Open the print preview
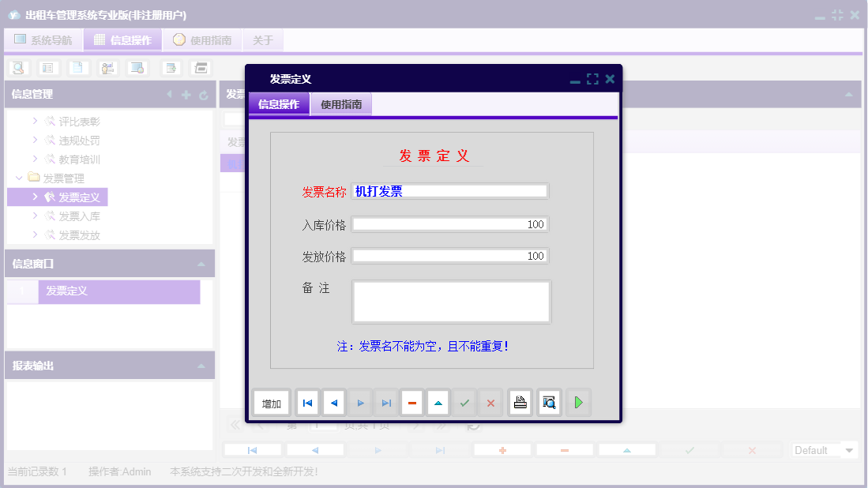The image size is (868, 488). tap(548, 402)
